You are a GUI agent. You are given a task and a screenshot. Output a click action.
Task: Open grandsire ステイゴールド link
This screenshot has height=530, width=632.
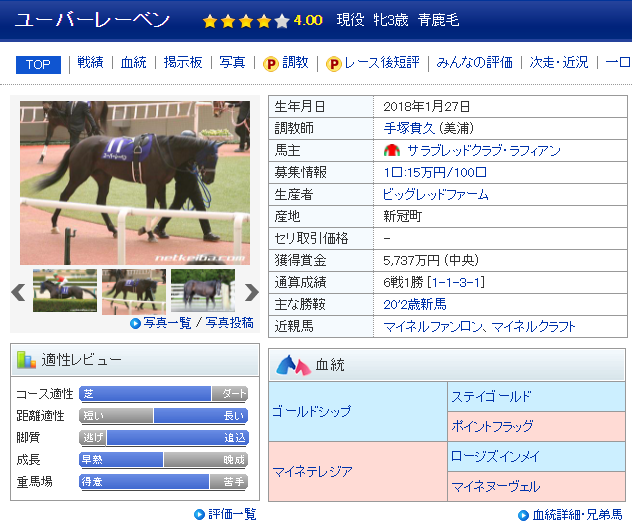491,397
